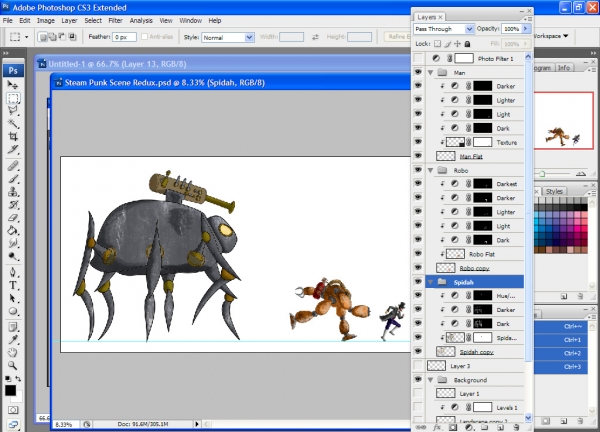
Task: Click the foreground color swatch
Action: (x=10, y=390)
